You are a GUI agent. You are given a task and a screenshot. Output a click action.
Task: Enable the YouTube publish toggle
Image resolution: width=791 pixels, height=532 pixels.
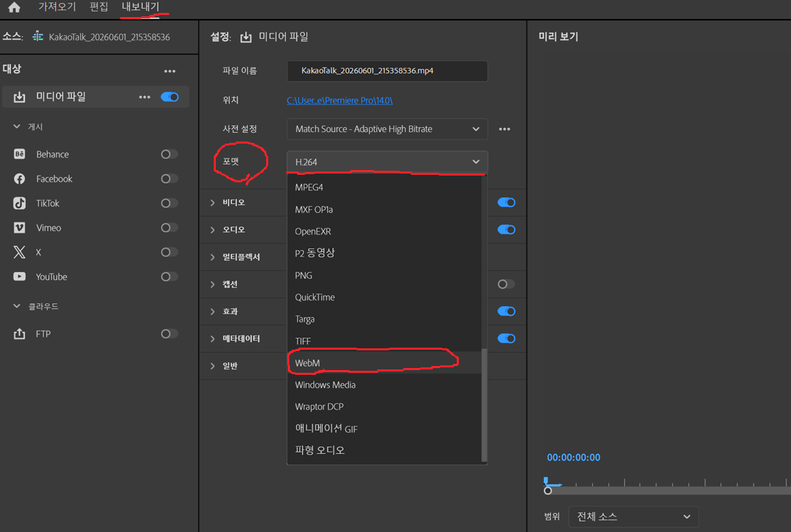pyautogui.click(x=169, y=276)
